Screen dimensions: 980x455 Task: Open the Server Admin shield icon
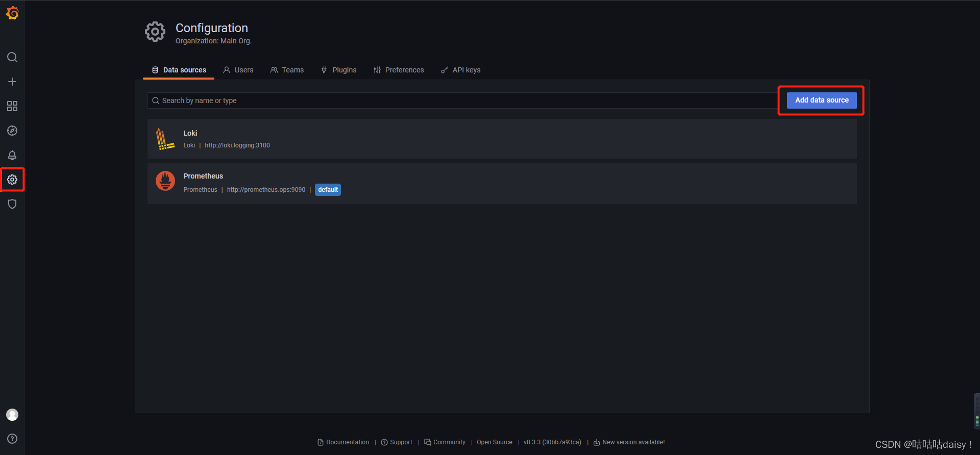tap(12, 204)
